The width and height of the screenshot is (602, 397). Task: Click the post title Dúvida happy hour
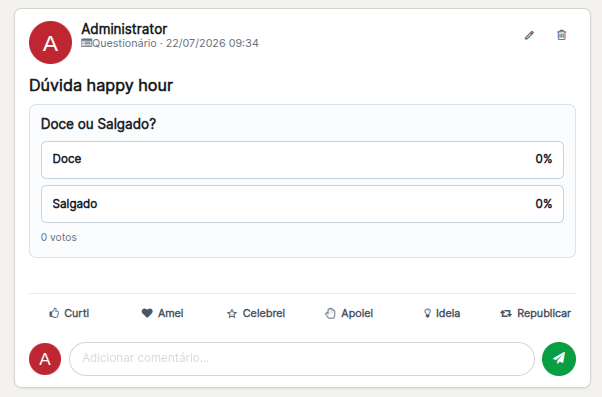[101, 85]
